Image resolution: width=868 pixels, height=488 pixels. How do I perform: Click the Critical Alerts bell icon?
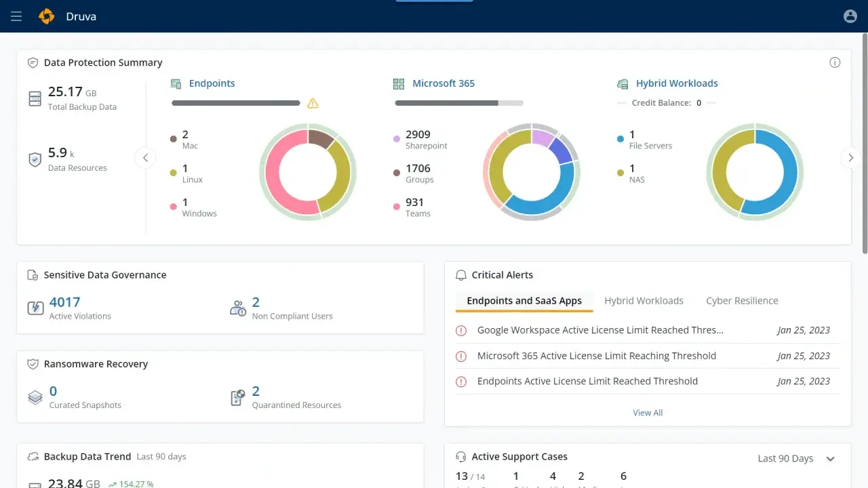point(461,275)
